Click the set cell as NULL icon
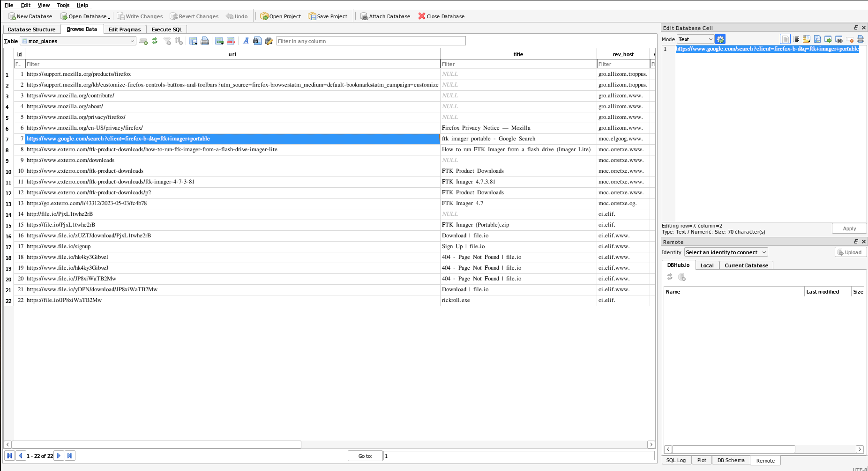868x471 pixels. (850, 39)
